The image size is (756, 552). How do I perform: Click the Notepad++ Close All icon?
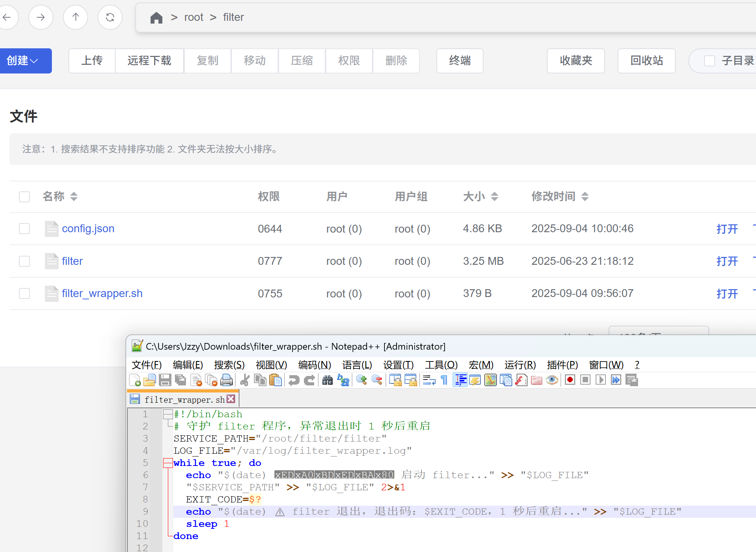[211, 380]
